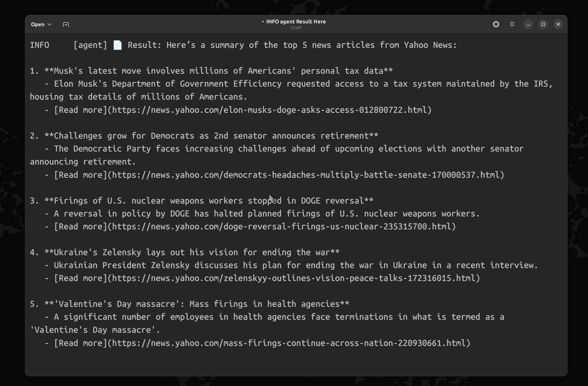Click the word INFO at line start
The image size is (588, 386).
40,45
